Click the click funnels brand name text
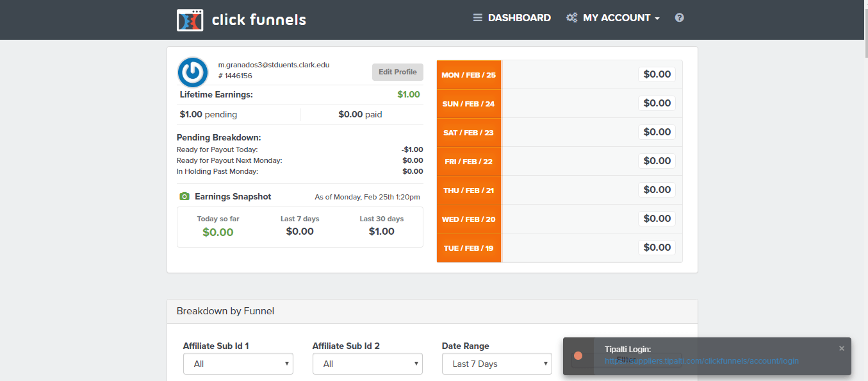 tap(259, 20)
